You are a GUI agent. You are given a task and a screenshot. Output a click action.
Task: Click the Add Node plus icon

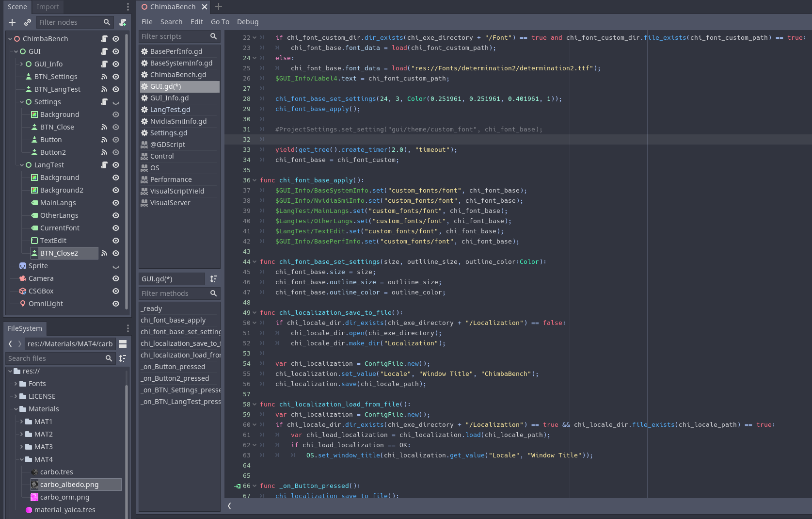[x=12, y=22]
